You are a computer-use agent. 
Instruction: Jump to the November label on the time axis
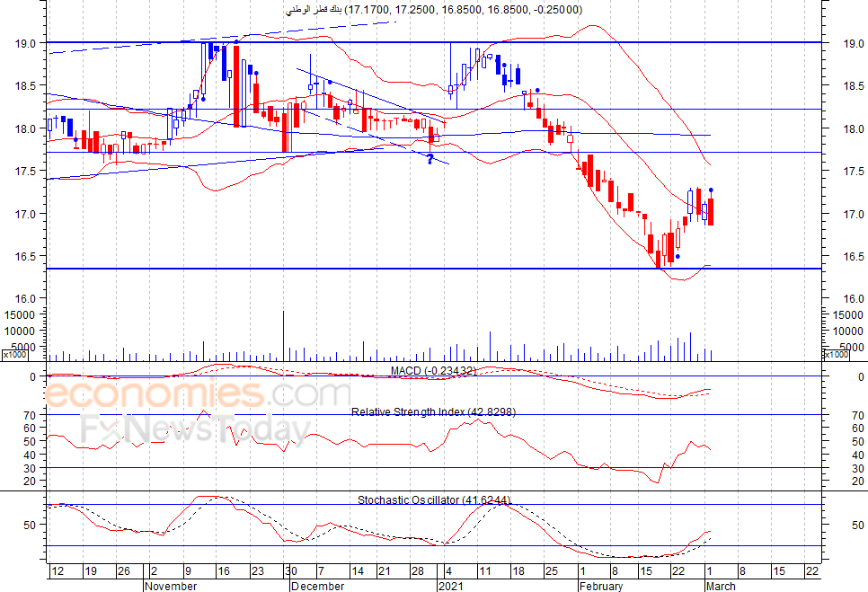tap(170, 586)
